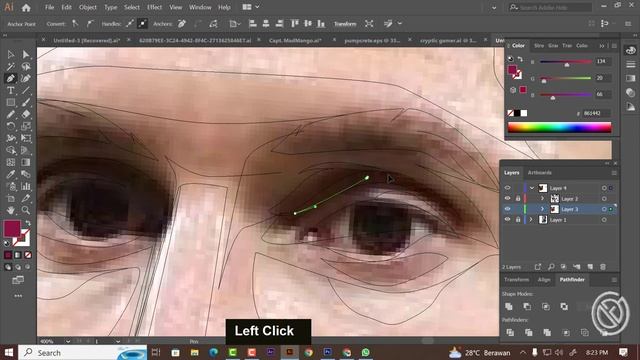This screenshot has width=640, height=360.
Task: Select the Zoom magnifier tool
Action: point(26,210)
